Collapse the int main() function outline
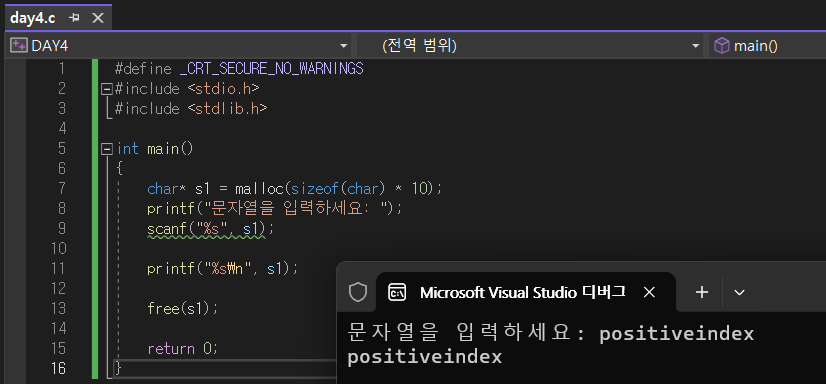 (107, 149)
